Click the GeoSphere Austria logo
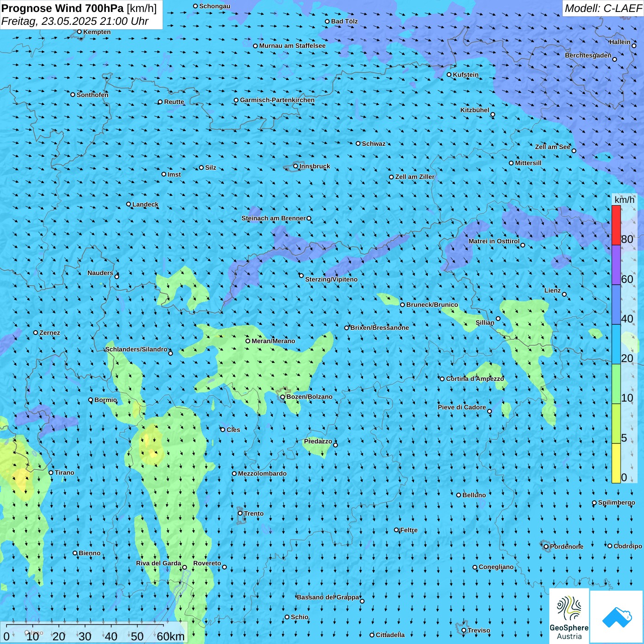This screenshot has height=644, width=644. pos(569,616)
